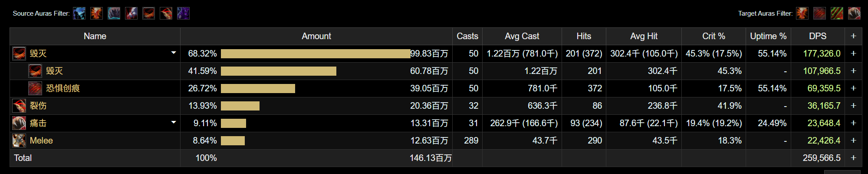
Task: Filter by the bear paw target aura
Action: [854, 13]
